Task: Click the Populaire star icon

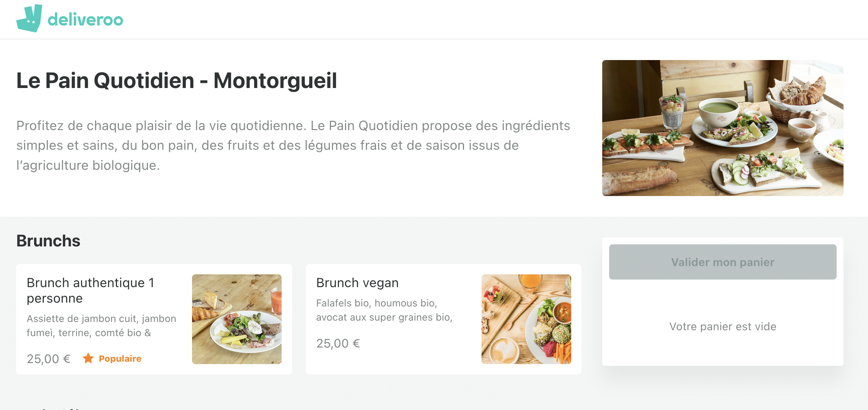Action: click(89, 358)
